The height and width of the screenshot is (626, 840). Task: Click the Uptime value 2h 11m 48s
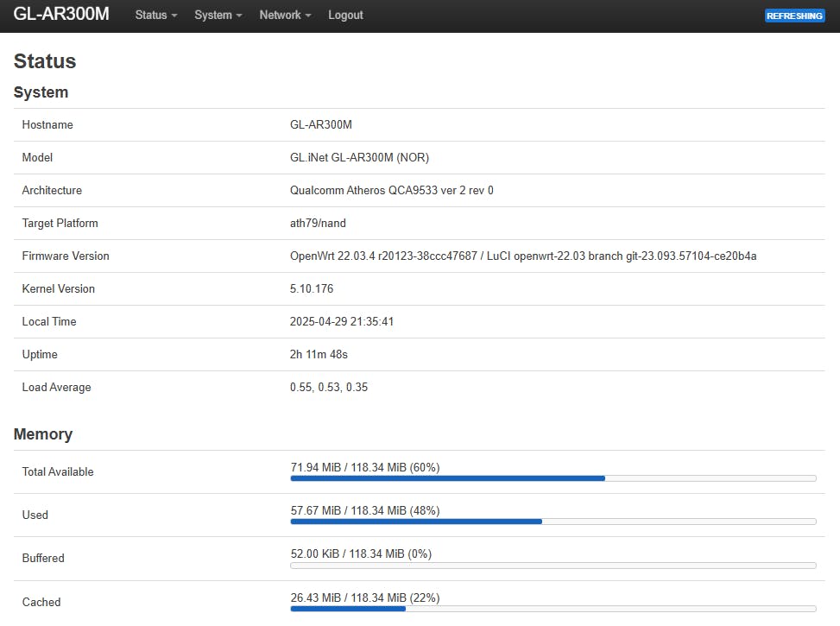(x=317, y=354)
